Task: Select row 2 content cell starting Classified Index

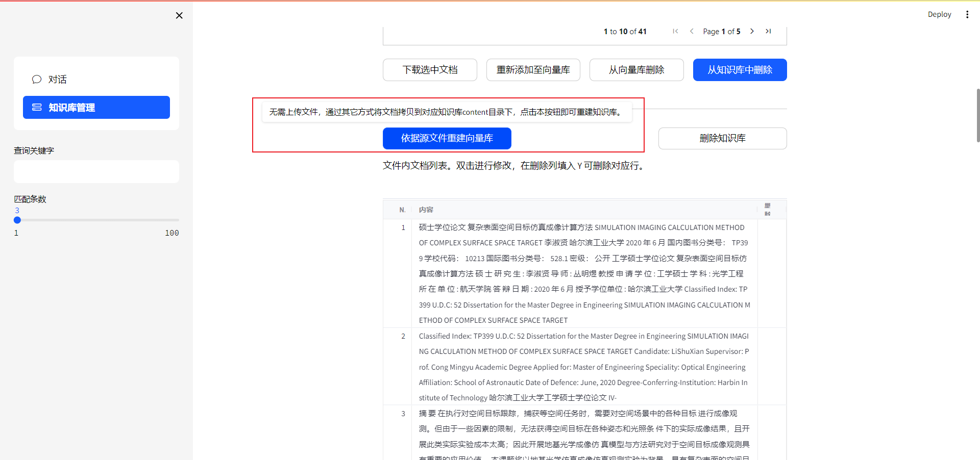Action: [x=585, y=367]
